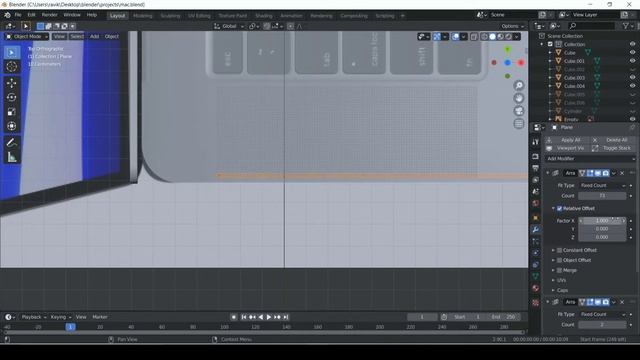Click the Delete All button
Screen dimensions: 640x360
(613, 140)
